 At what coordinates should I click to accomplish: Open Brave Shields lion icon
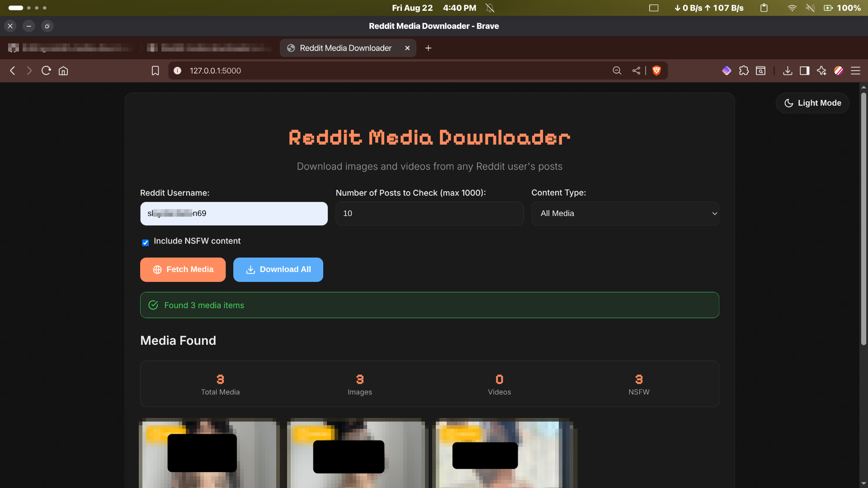click(656, 71)
